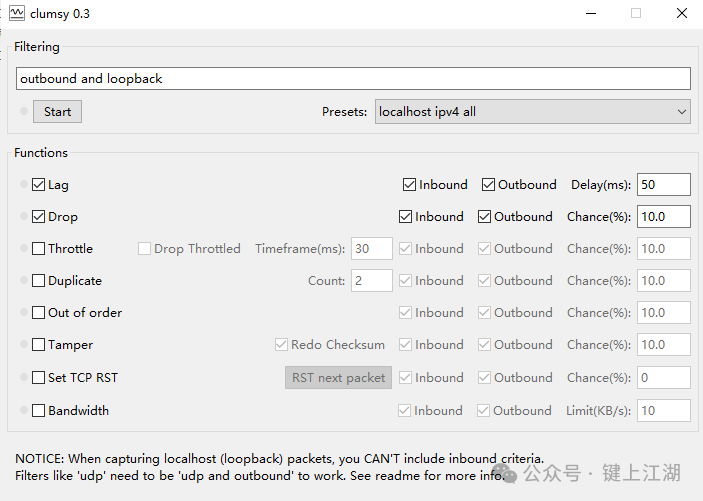703x501 pixels.
Task: Minimize the clumsy window
Action: click(590, 14)
